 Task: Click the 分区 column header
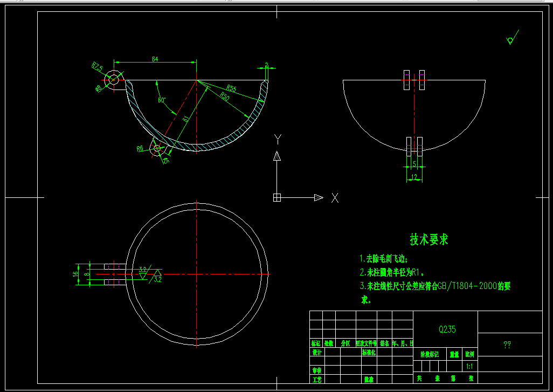pyautogui.click(x=345, y=343)
